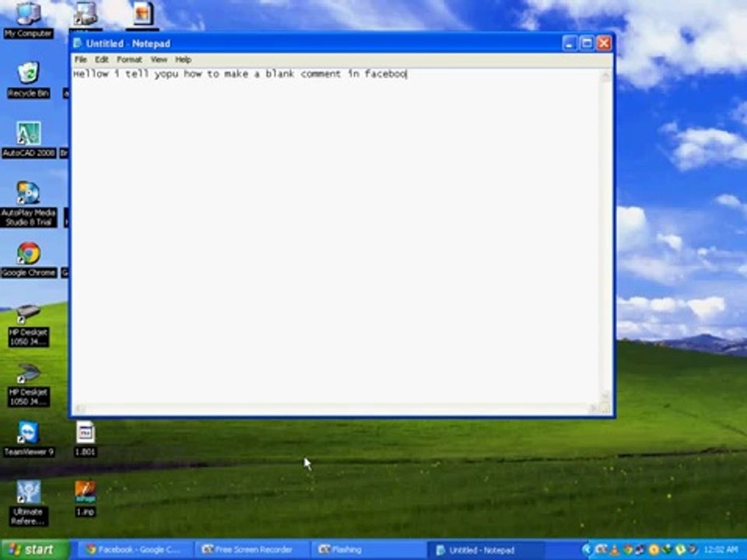
Task: Select the My Computer desktop icon
Action: pos(28,20)
